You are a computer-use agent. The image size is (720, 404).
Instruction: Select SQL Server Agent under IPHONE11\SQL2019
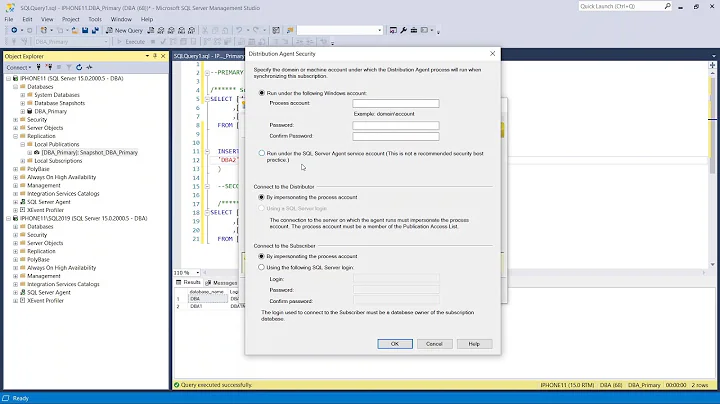coord(49,292)
